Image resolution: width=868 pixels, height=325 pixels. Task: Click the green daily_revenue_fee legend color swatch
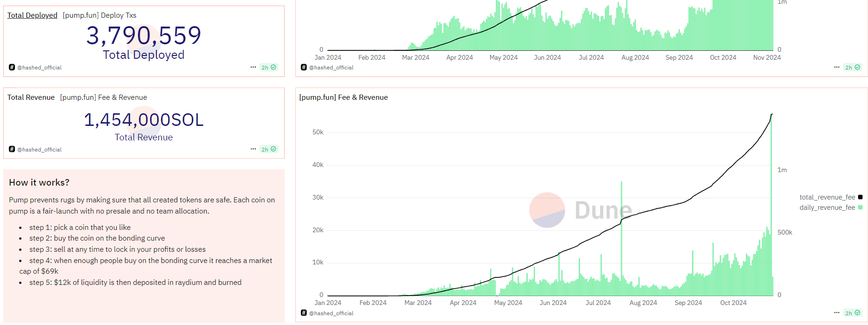[x=860, y=207]
